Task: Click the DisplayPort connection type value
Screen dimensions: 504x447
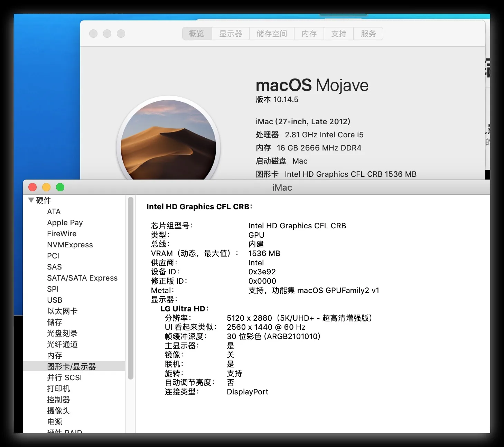Action: click(248, 392)
